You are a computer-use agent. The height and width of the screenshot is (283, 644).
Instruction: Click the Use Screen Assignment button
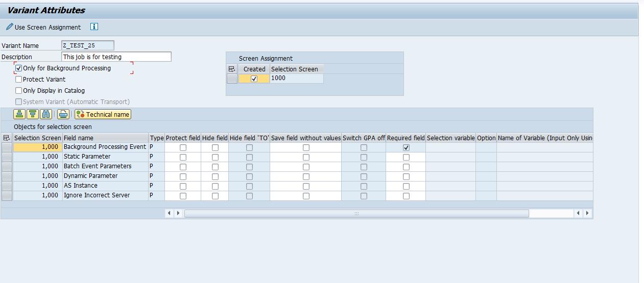click(x=43, y=27)
